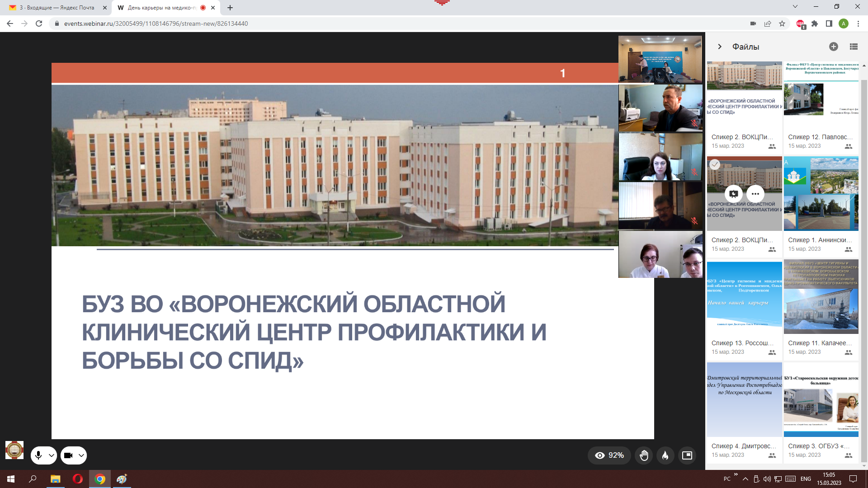Open Windows taskbar search
Viewport: 868px width, 488px height.
click(33, 479)
